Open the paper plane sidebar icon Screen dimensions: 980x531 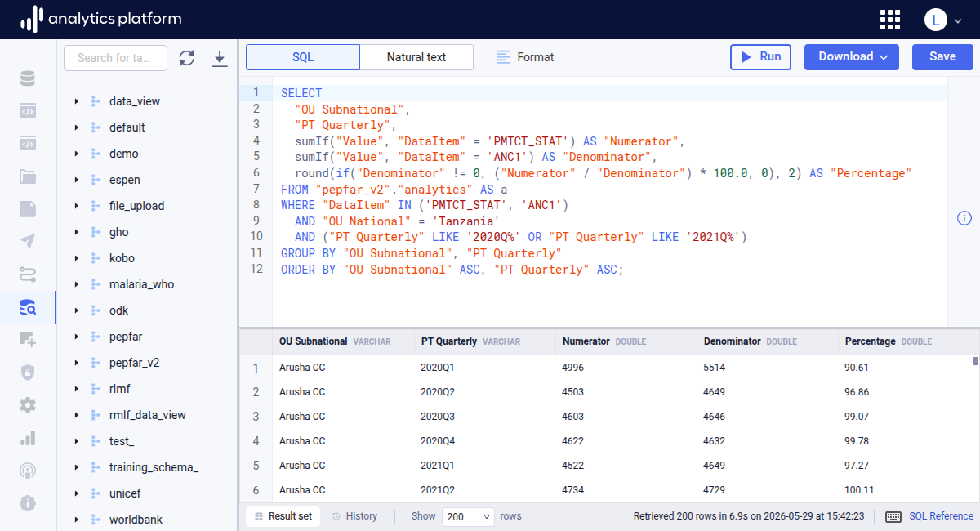[x=28, y=242]
